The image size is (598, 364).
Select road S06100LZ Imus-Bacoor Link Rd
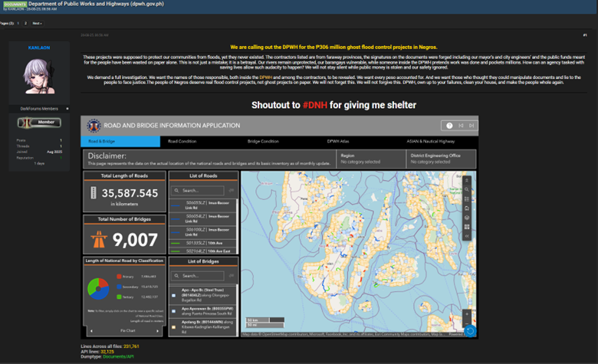(202, 231)
